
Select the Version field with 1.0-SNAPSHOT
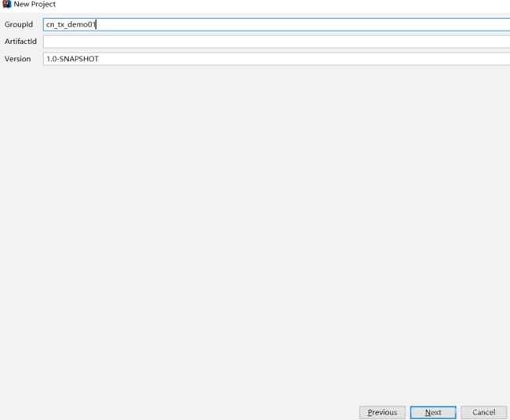click(x=276, y=59)
